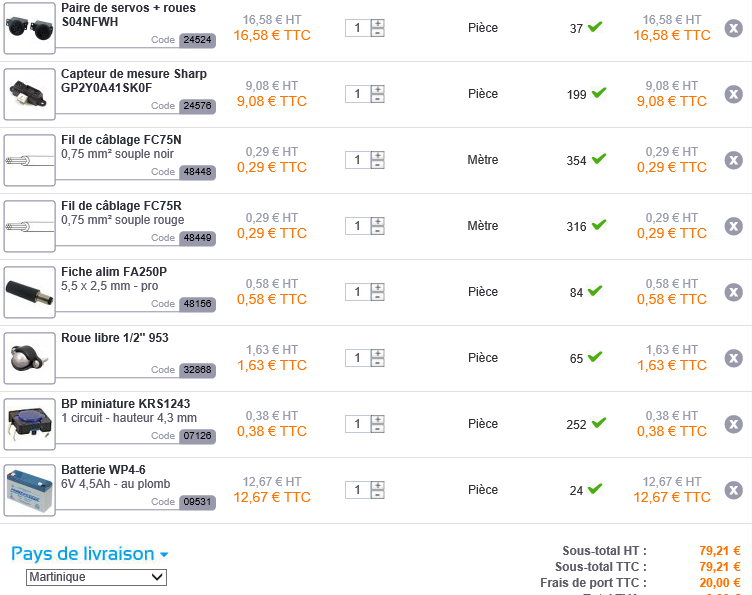Increase quantity of Roue libre 953
752x595 pixels.
tap(377, 353)
